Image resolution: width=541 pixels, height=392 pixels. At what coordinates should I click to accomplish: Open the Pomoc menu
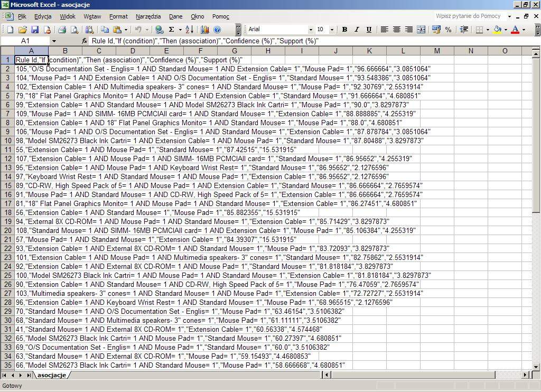coord(221,16)
